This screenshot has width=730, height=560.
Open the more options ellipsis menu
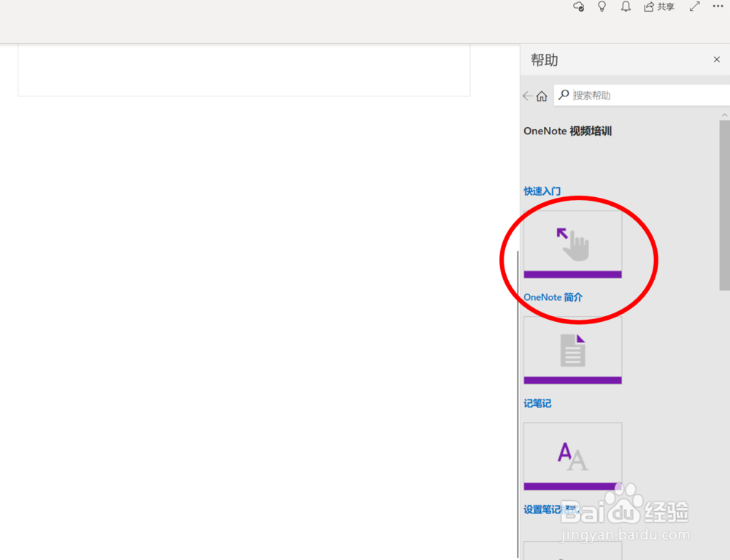(x=718, y=6)
